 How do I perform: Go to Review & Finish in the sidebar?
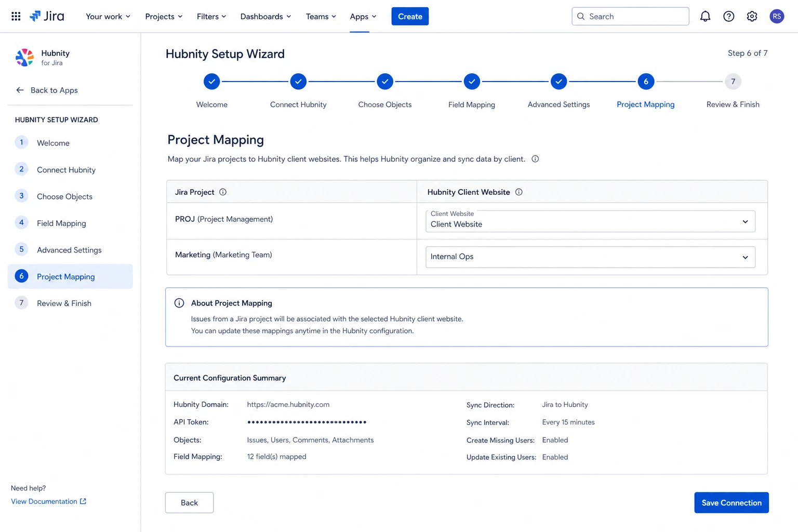coord(70,303)
